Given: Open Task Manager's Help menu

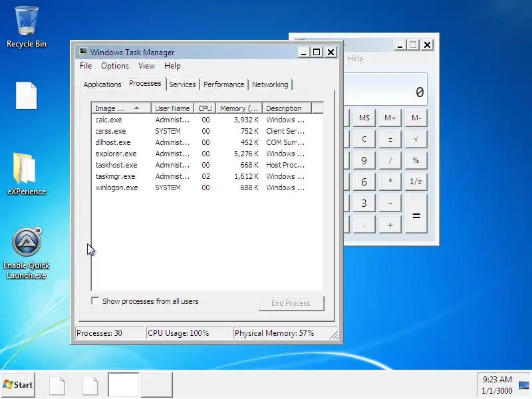Looking at the screenshot, I should tap(172, 66).
